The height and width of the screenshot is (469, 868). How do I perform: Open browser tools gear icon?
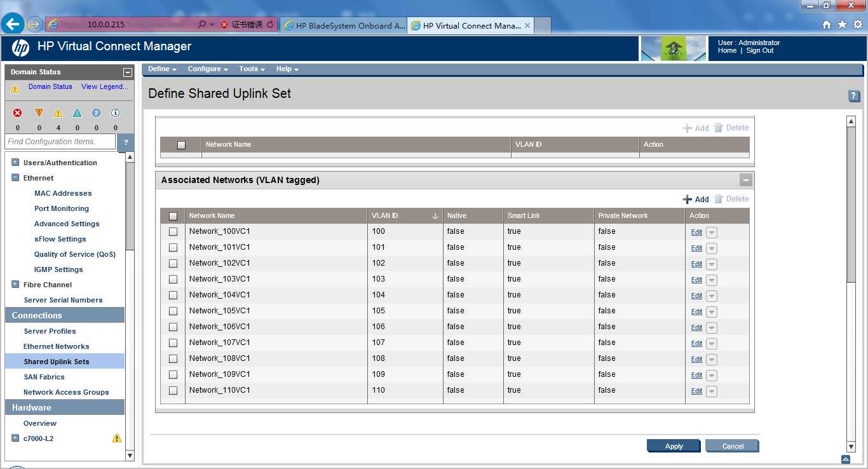(857, 25)
